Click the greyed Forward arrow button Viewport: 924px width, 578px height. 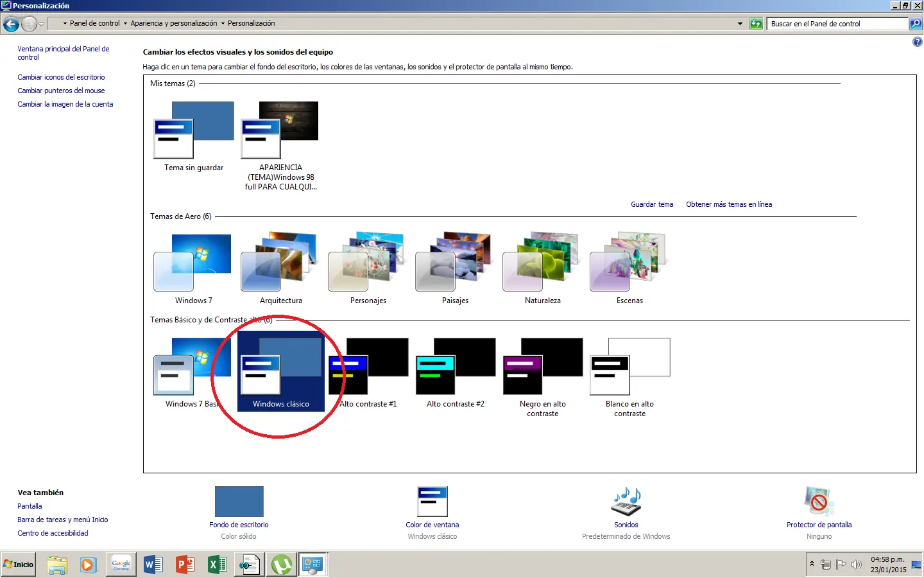point(29,24)
